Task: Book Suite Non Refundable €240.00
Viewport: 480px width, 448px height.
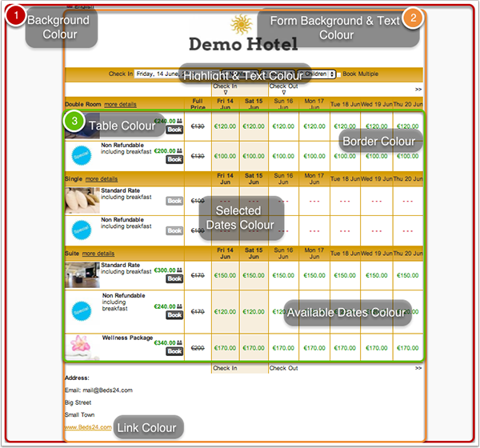Action: click(174, 314)
